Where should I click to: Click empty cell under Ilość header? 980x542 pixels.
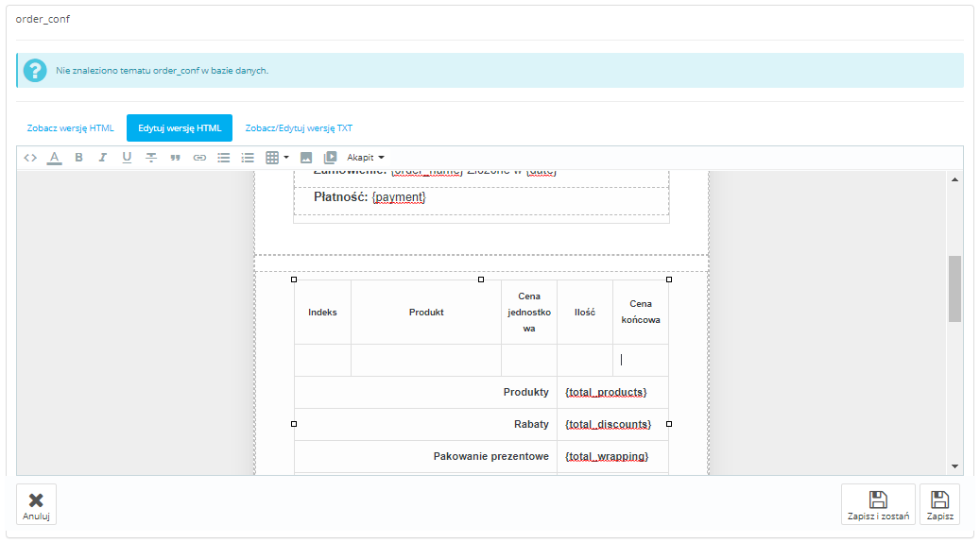[584, 361]
